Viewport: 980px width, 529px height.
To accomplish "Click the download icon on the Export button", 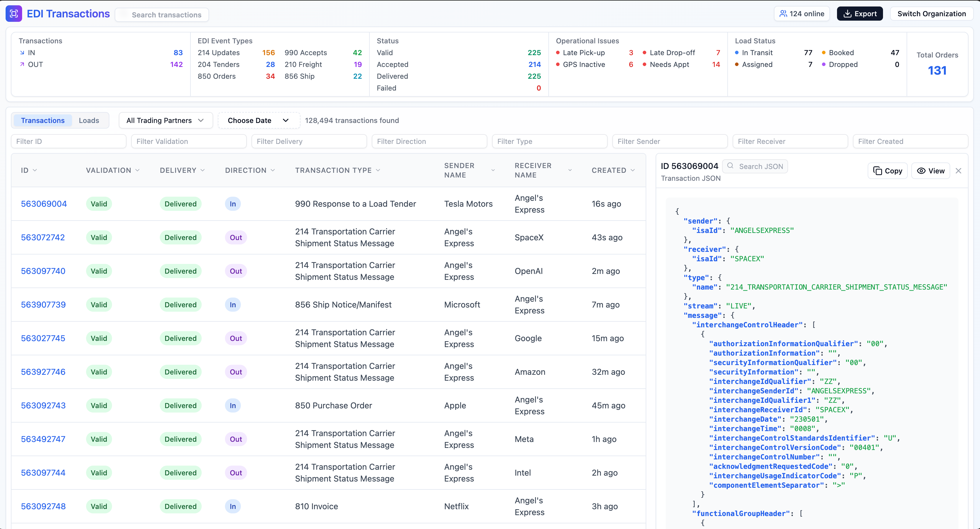I will (x=847, y=14).
